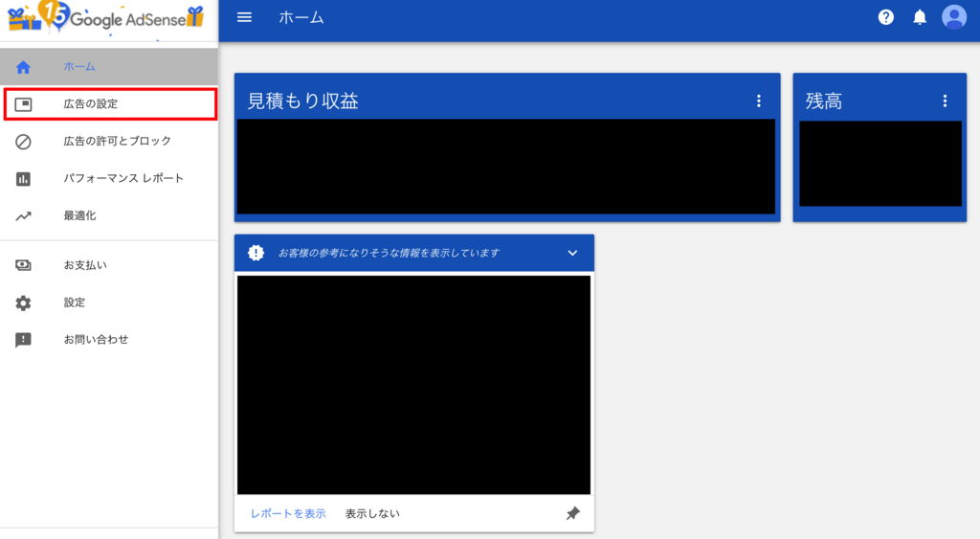Click the ホーム page title in header
Screen dimensions: 980x539
301,17
